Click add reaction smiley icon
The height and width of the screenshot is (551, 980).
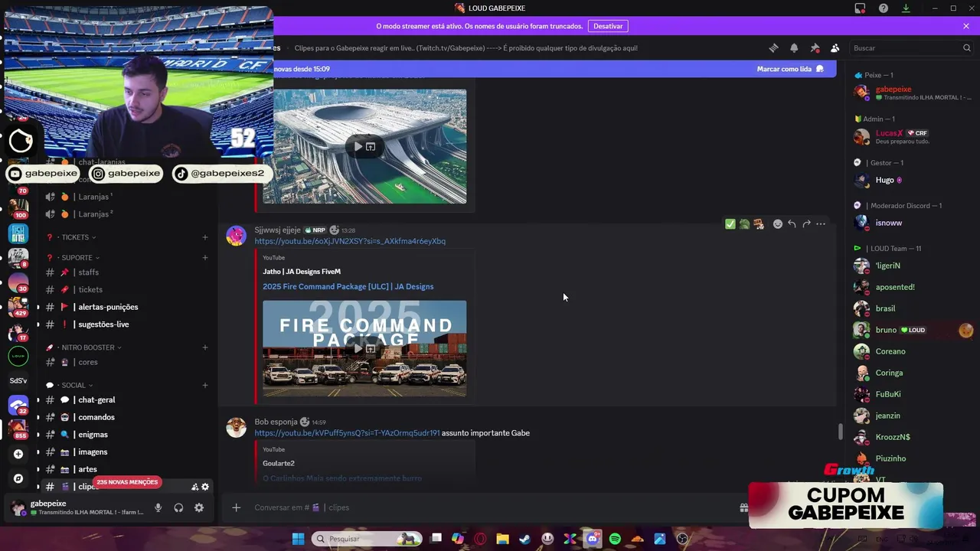[x=778, y=224]
